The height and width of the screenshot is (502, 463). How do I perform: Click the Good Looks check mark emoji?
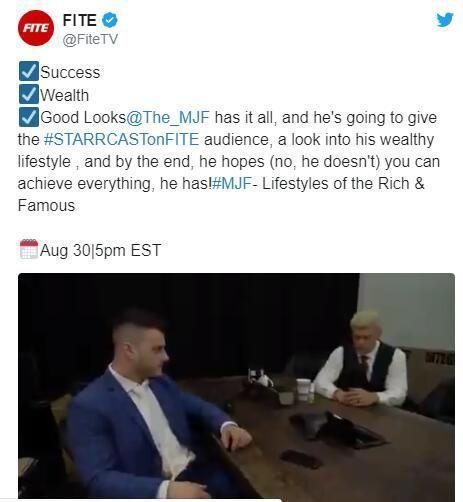point(29,117)
